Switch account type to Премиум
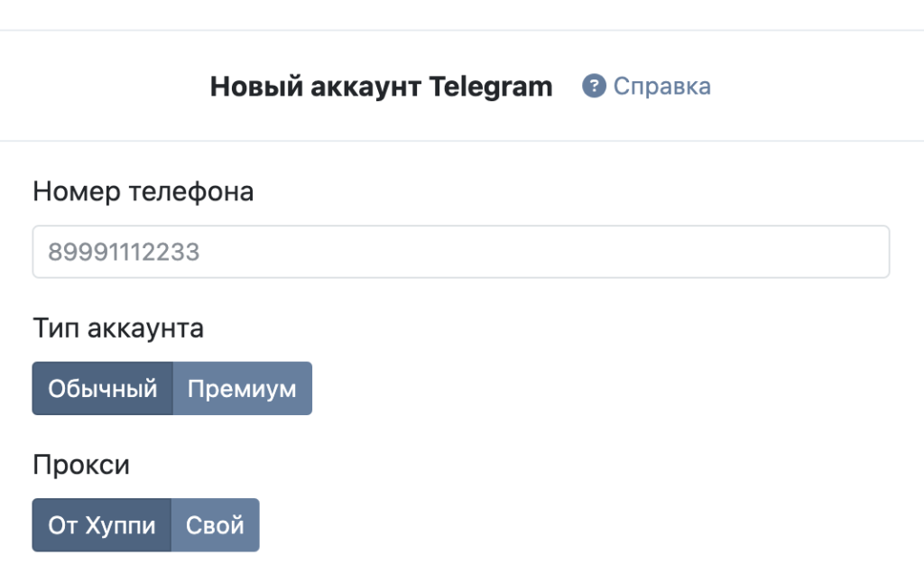 pyautogui.click(x=242, y=389)
